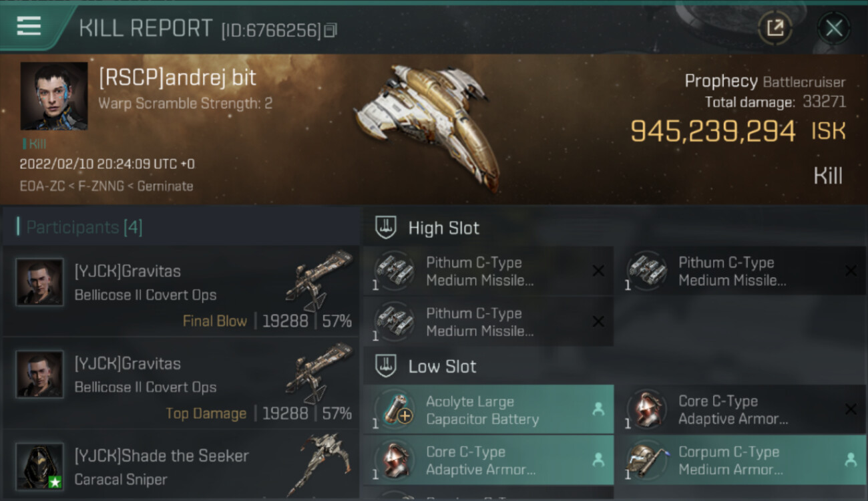Screen dimensions: 868x501
Task: Click destroyed X mark on Core C-Type Adaptive Armor
Action: coord(850,409)
